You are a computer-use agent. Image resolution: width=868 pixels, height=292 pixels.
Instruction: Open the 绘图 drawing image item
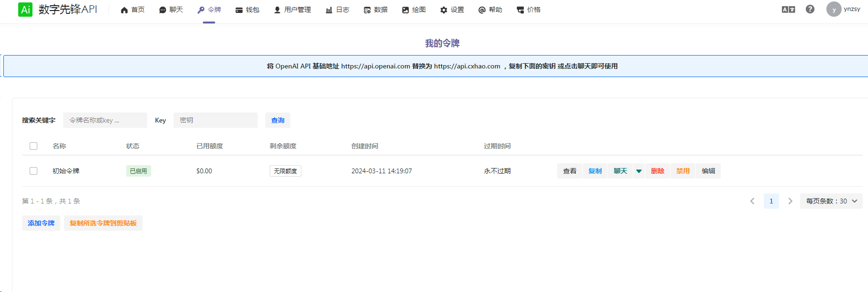(414, 10)
